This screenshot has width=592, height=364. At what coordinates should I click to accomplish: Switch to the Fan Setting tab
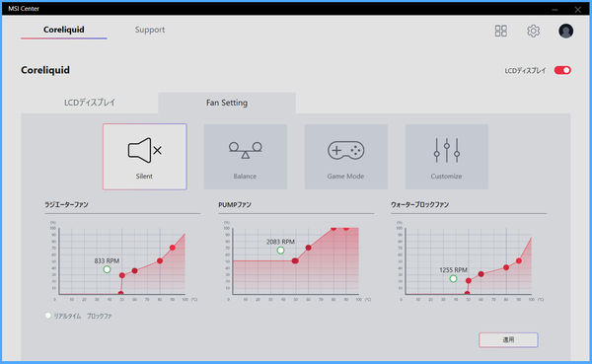point(227,103)
